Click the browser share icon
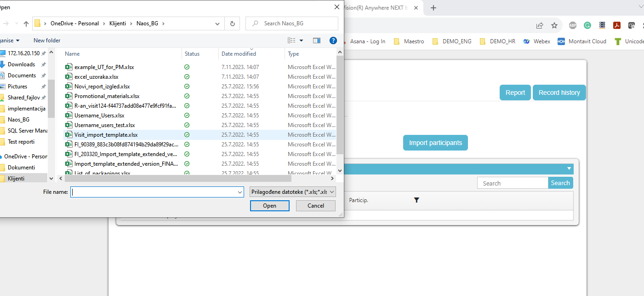Screen dimensions: 644x296 click(540, 25)
